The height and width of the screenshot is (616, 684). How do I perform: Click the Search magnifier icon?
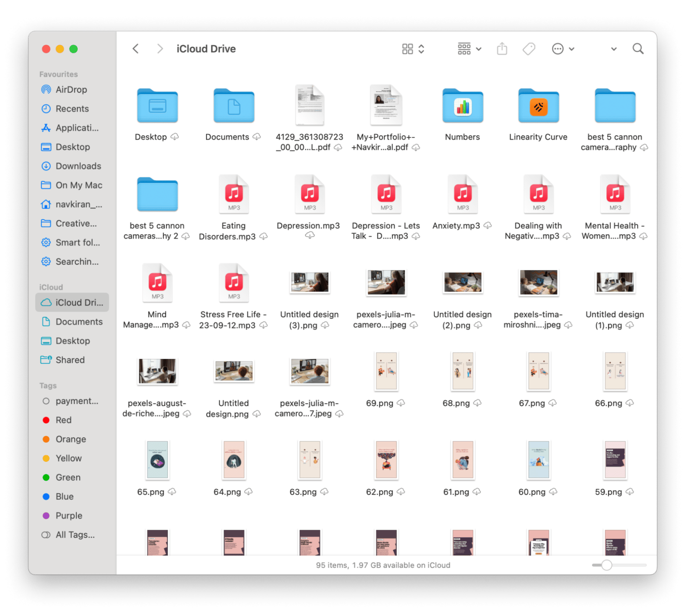638,49
